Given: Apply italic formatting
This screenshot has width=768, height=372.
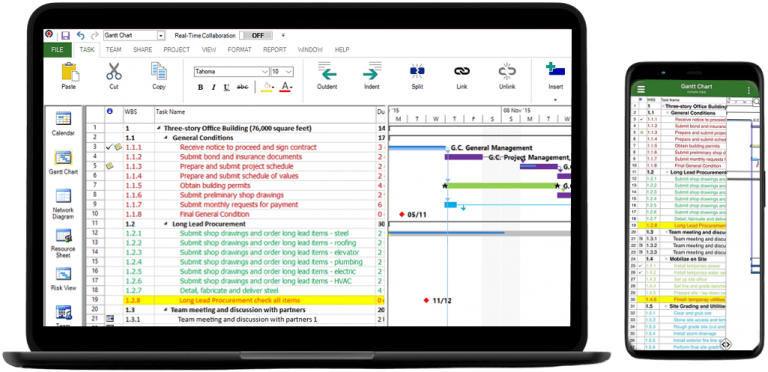Looking at the screenshot, I should [x=214, y=87].
